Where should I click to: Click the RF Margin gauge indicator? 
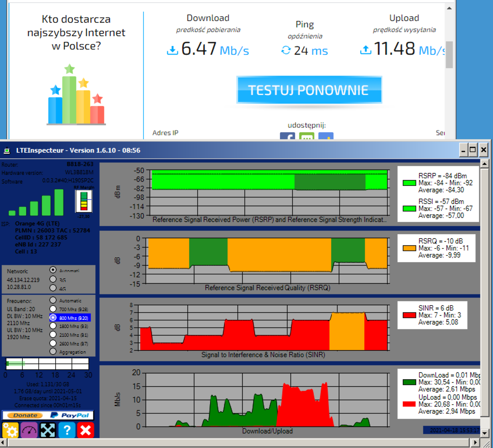point(84,201)
